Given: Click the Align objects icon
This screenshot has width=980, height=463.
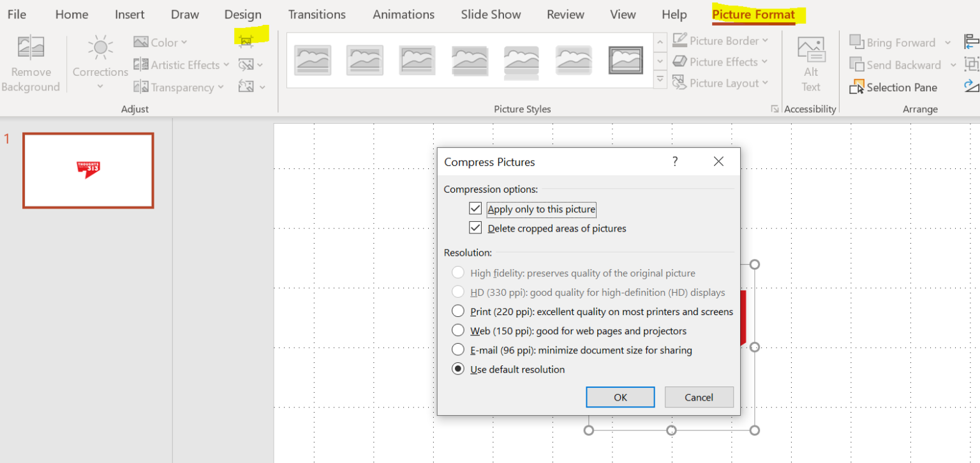Looking at the screenshot, I should [x=972, y=42].
